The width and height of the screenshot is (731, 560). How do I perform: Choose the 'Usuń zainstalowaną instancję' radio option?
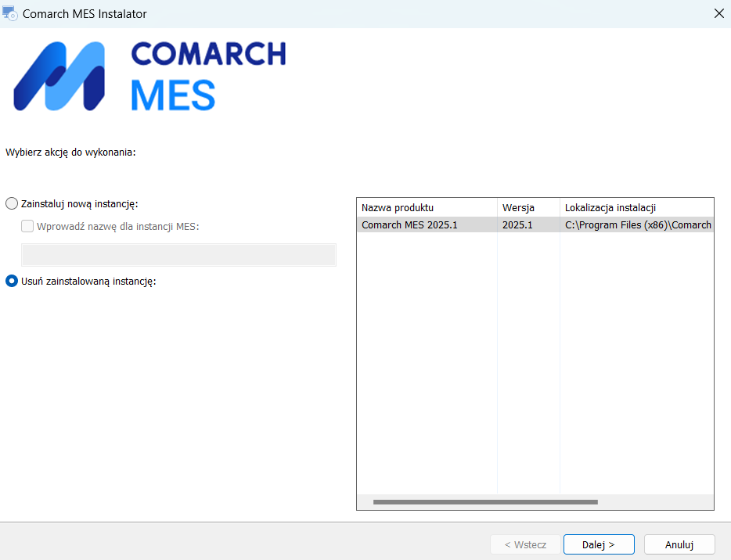pos(12,282)
